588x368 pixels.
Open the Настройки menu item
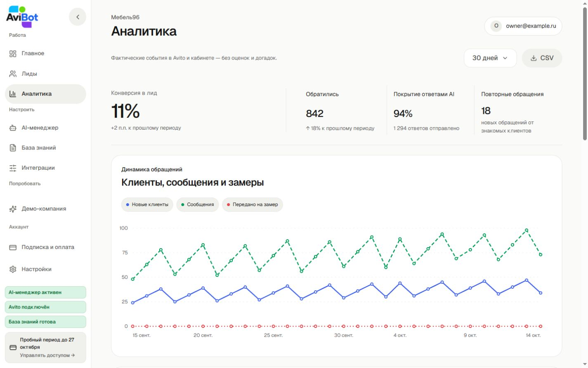click(x=45, y=269)
